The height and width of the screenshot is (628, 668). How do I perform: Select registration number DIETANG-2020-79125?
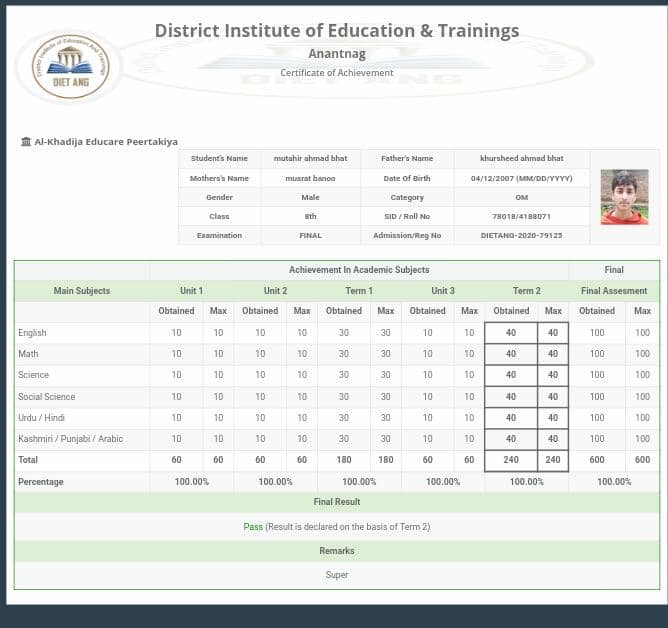tap(521, 235)
